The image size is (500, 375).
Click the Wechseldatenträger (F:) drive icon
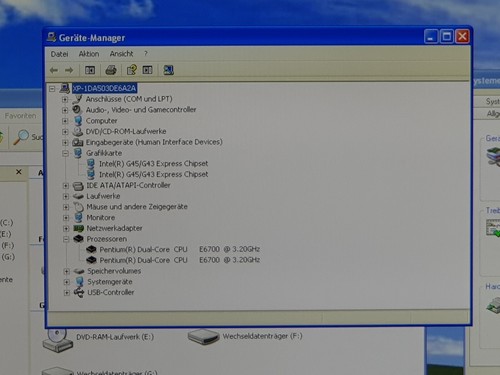pyautogui.click(x=203, y=337)
